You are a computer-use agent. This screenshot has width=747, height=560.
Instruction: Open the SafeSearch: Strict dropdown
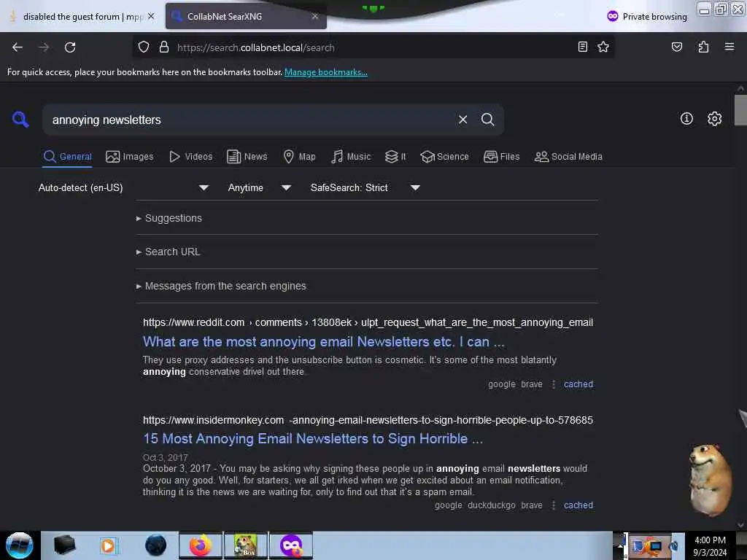[x=365, y=187]
